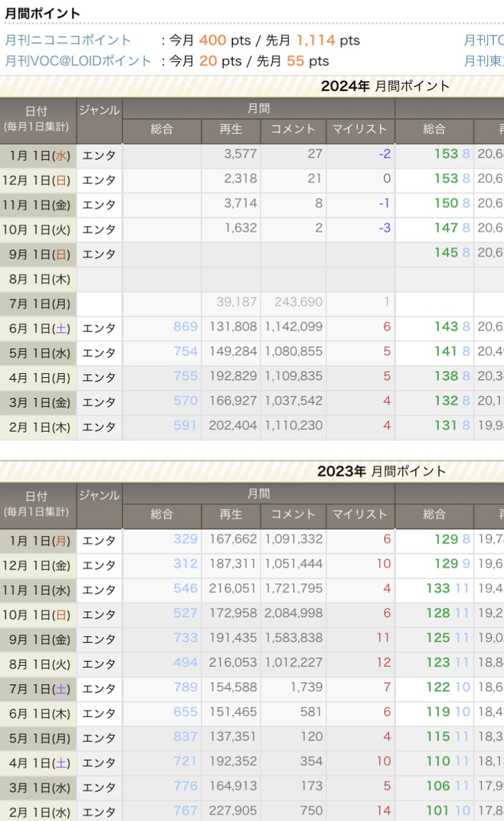504x821 pixels.
Task: Click the 2024 table's 8月 1日(木) date cell
Action: click(x=39, y=279)
